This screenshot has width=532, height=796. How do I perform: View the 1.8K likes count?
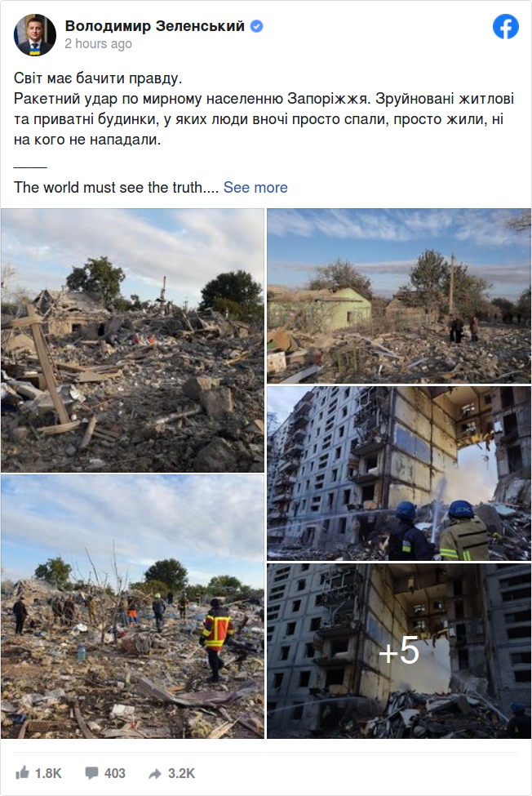[x=48, y=773]
